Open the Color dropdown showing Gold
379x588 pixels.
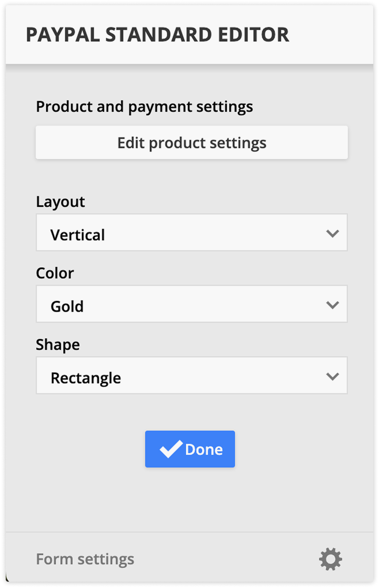192,304
